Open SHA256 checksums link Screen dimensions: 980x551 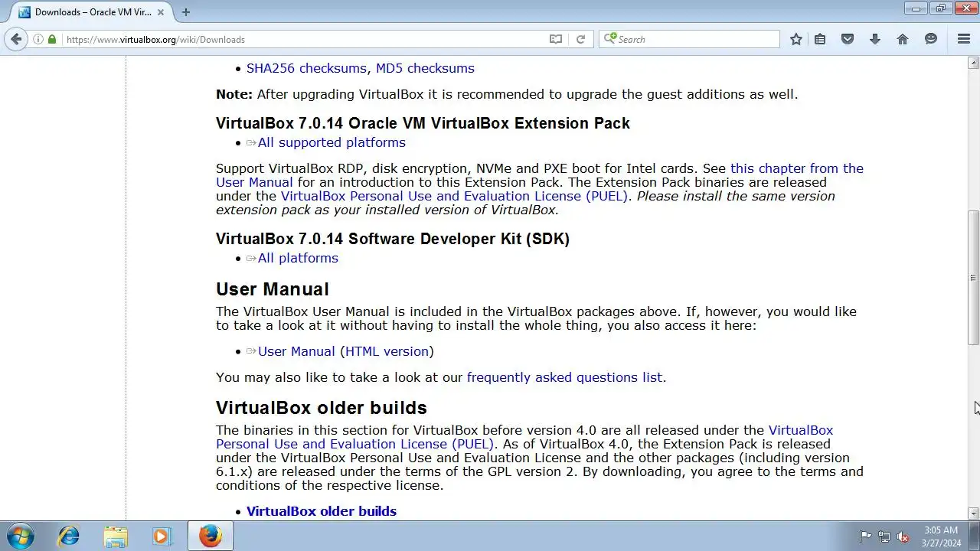pyautogui.click(x=306, y=68)
